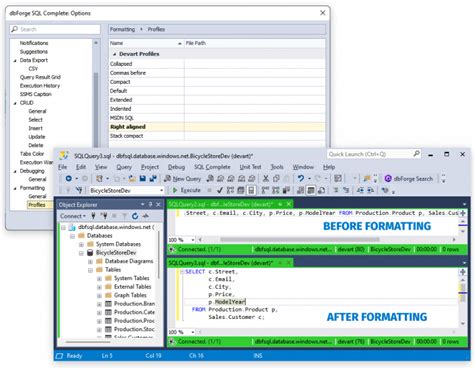Click the Cut scissors icon
Image resolution: width=474 pixels, height=370 pixels.
[266, 179]
